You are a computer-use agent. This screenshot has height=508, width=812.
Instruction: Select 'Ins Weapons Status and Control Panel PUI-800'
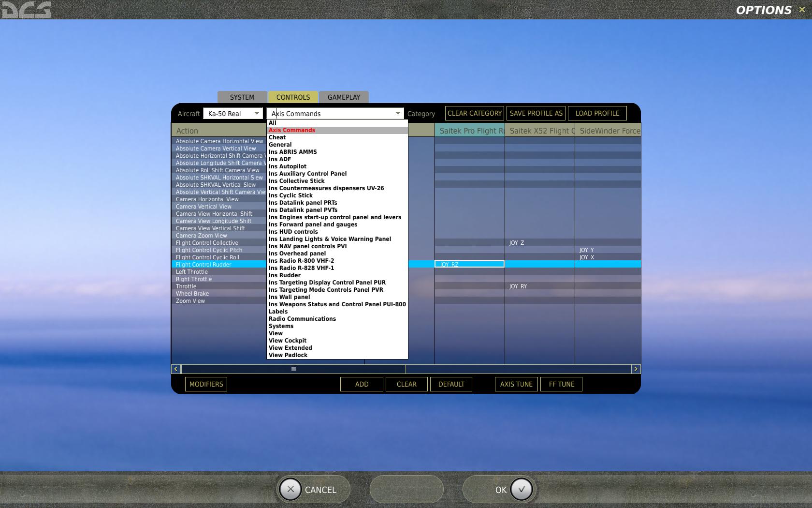pyautogui.click(x=337, y=304)
